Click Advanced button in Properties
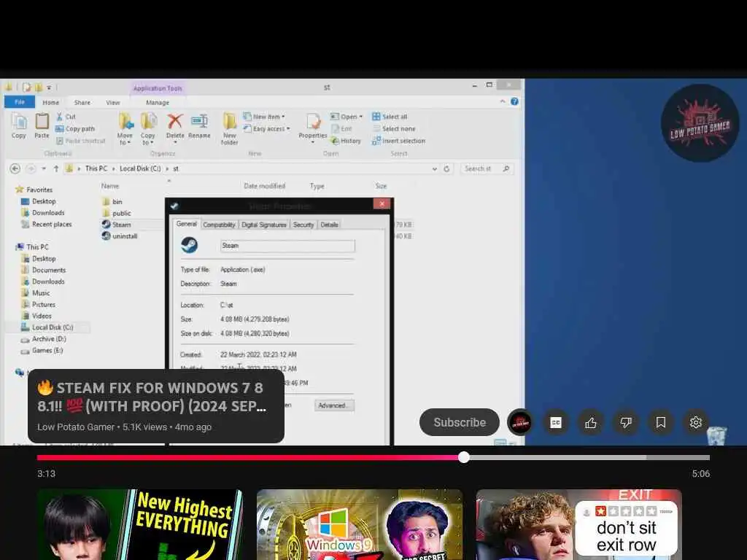747x560 pixels. [x=334, y=405]
